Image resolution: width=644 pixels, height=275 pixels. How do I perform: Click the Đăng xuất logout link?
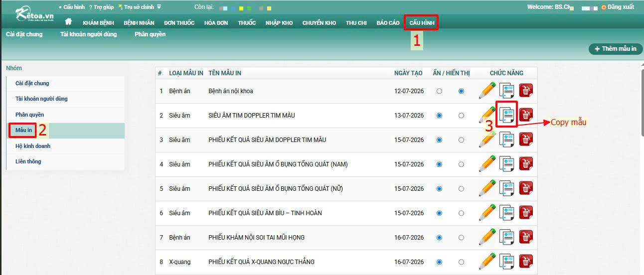click(618, 7)
